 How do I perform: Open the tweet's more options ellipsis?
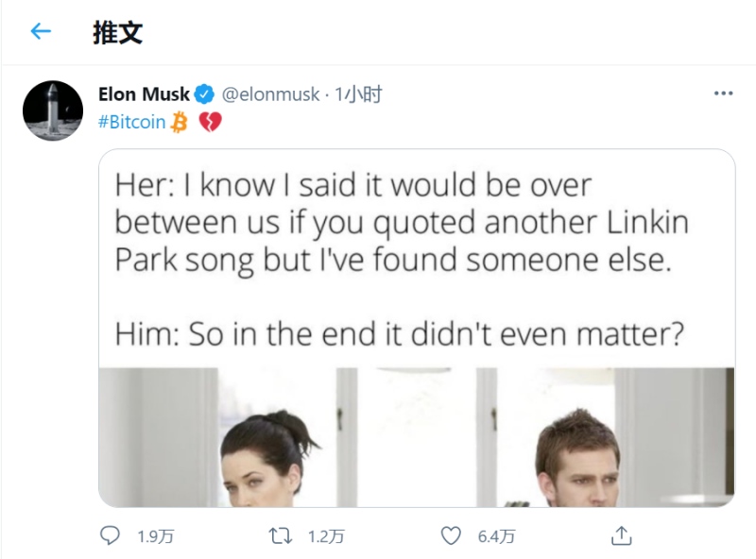point(723,93)
